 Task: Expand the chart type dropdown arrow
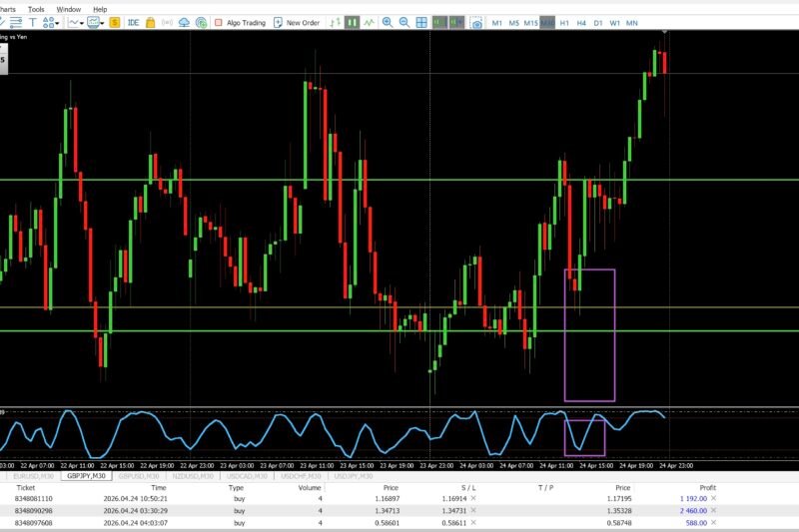click(82, 23)
